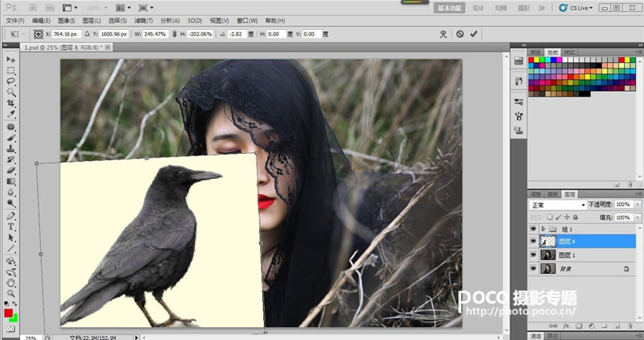Image resolution: width=644 pixels, height=340 pixels.
Task: Hide the 图层 1 layer
Action: coord(533,255)
